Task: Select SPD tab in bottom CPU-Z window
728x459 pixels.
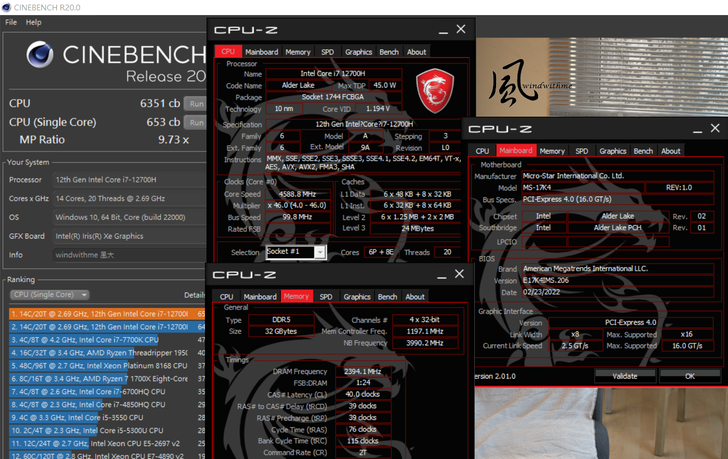Action: coord(326,297)
